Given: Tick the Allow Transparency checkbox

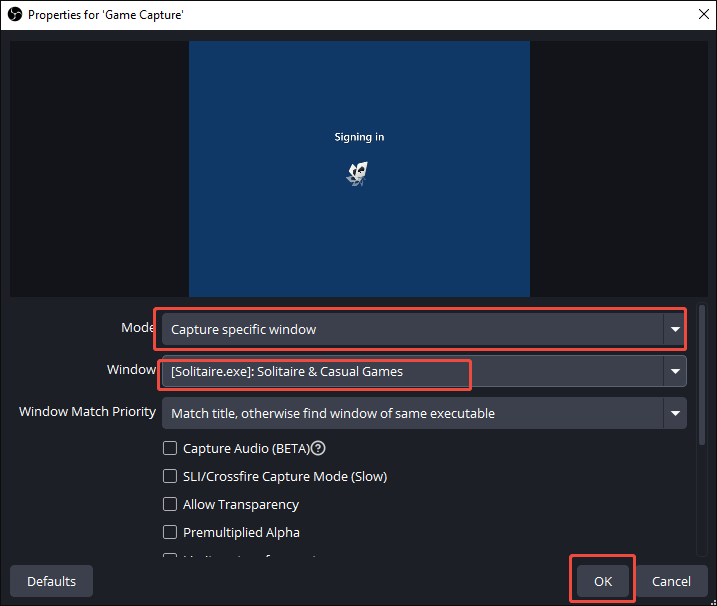Looking at the screenshot, I should [170, 504].
